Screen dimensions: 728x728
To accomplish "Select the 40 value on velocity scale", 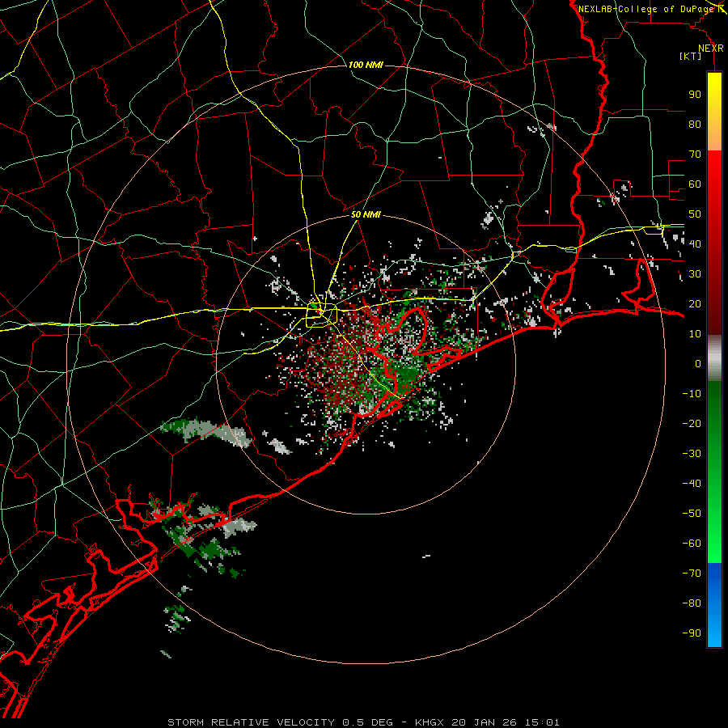I will (695, 244).
